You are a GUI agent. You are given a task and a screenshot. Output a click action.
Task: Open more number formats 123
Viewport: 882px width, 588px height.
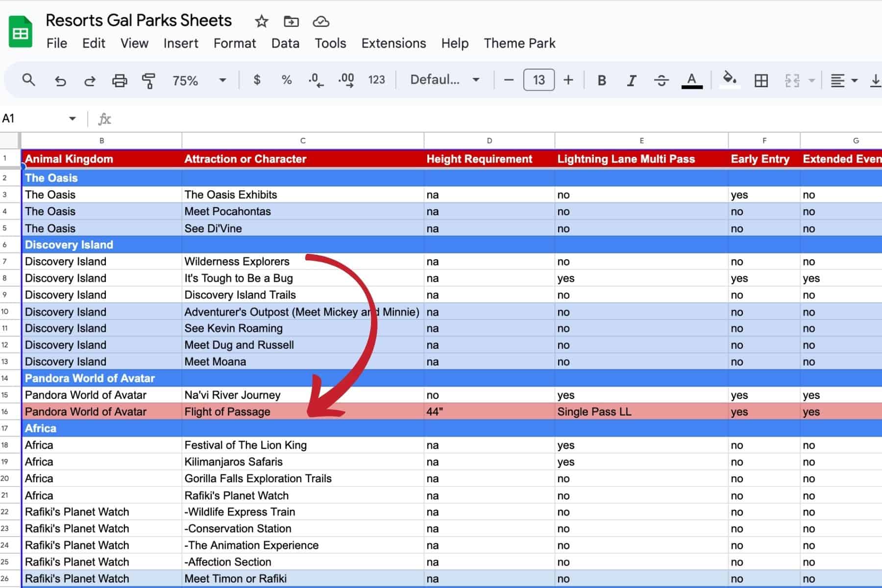point(376,80)
